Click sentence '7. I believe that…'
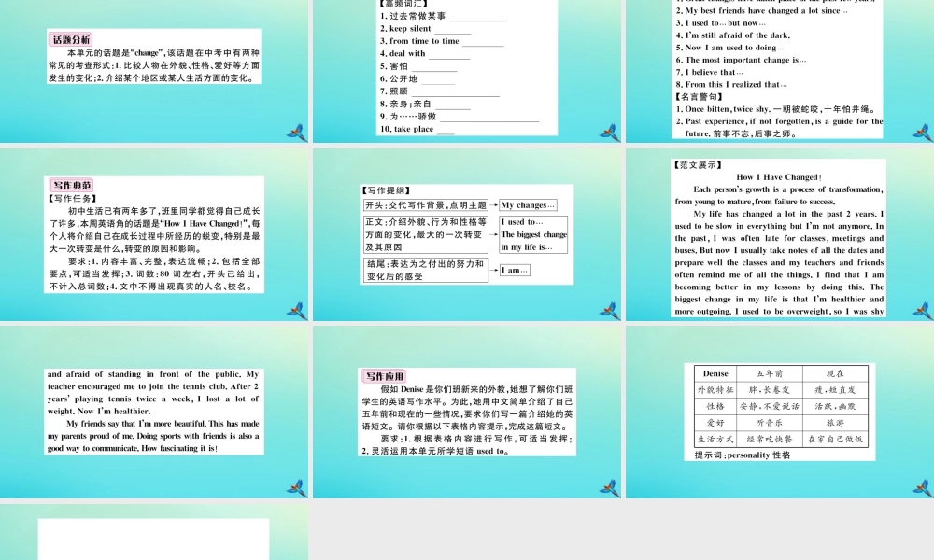Image resolution: width=934 pixels, height=560 pixels. click(x=710, y=73)
